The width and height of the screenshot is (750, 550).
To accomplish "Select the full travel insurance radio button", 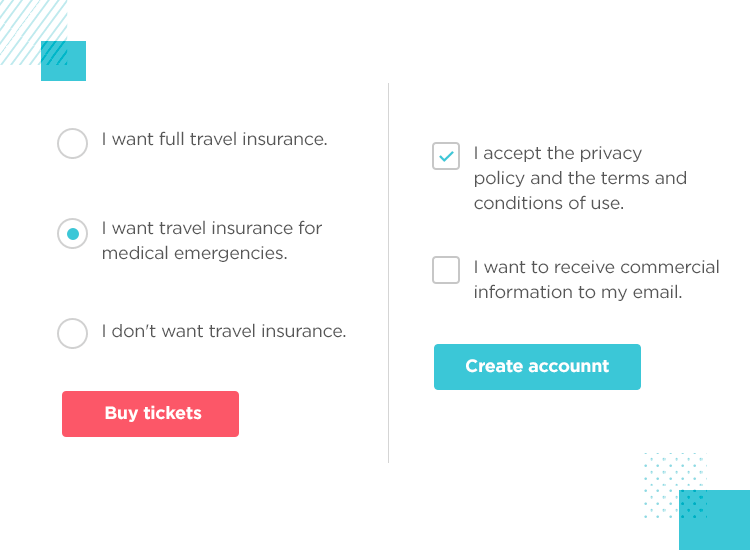I will click(72, 143).
